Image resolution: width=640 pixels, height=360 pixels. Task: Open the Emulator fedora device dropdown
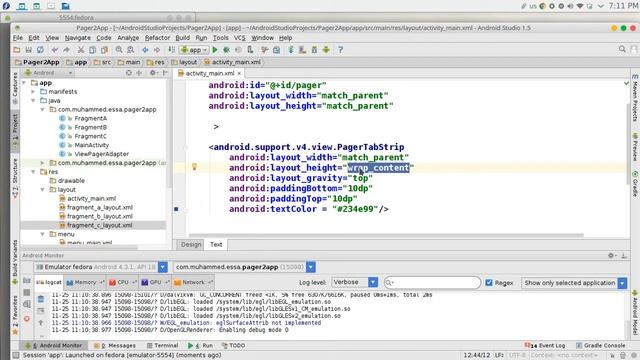click(163, 267)
